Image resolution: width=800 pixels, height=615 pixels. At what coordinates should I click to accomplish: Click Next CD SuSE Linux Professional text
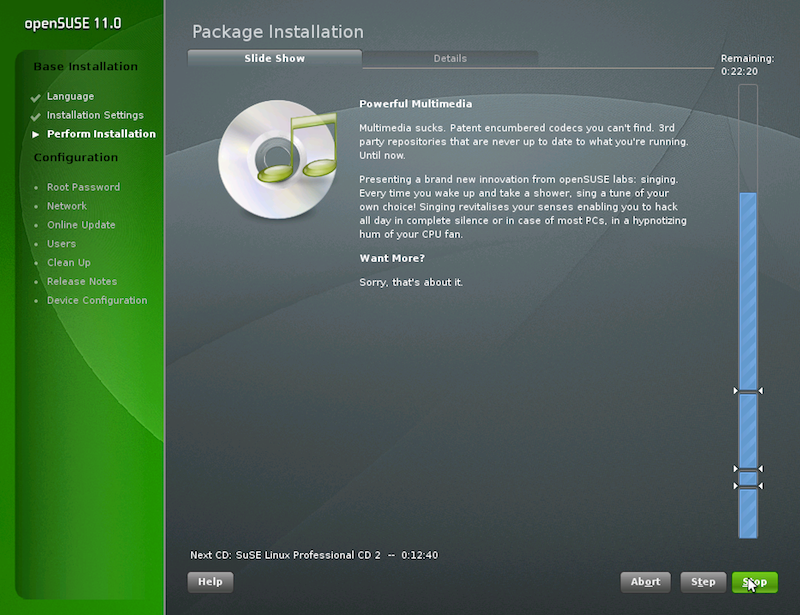pyautogui.click(x=314, y=555)
